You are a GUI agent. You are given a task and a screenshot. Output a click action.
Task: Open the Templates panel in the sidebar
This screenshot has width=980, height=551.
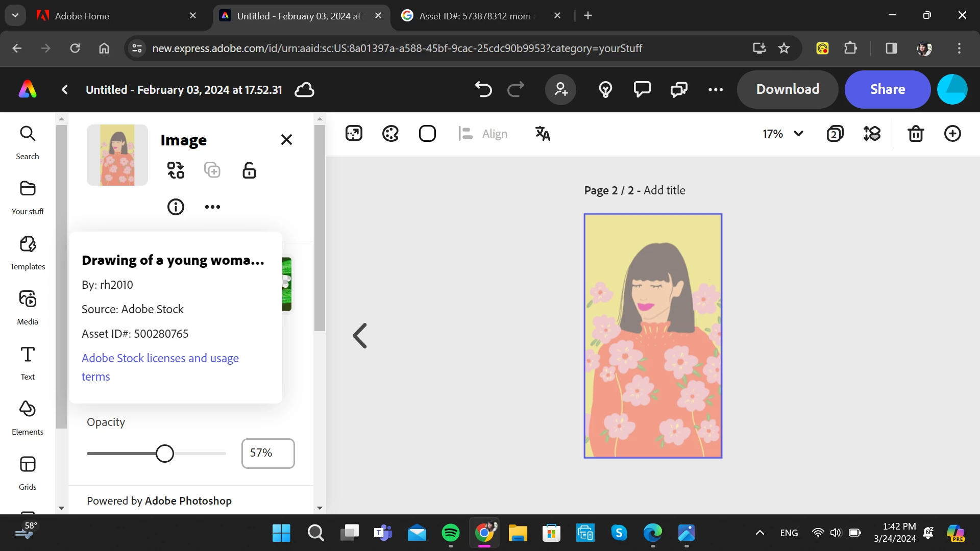[x=28, y=253]
